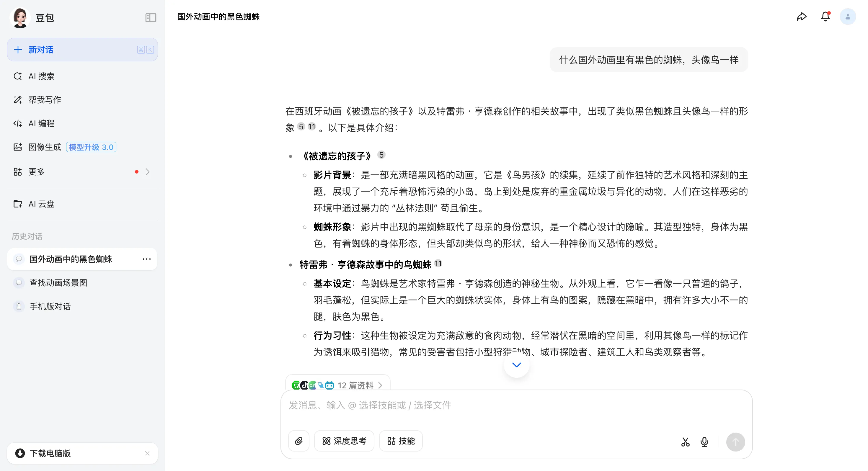Image resolution: width=868 pixels, height=471 pixels.
Task: Open options for 国外动画中的黑色蜘蛛 conversation
Action: coord(146,259)
